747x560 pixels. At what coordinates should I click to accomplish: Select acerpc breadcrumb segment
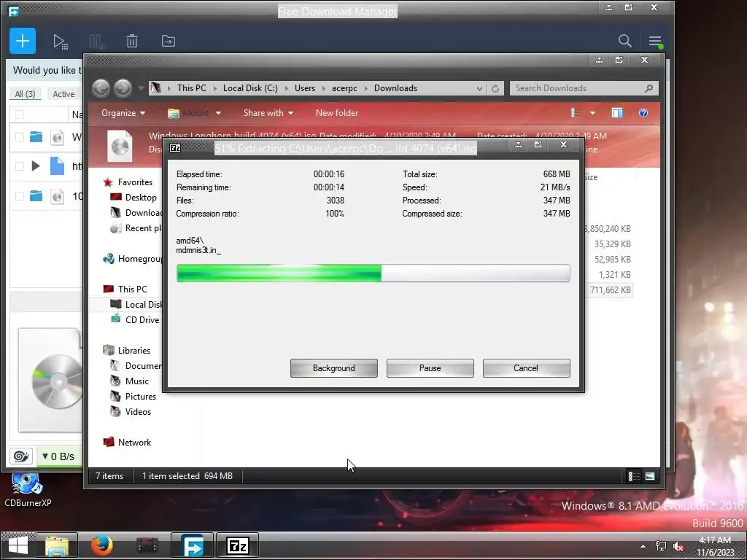coord(344,88)
